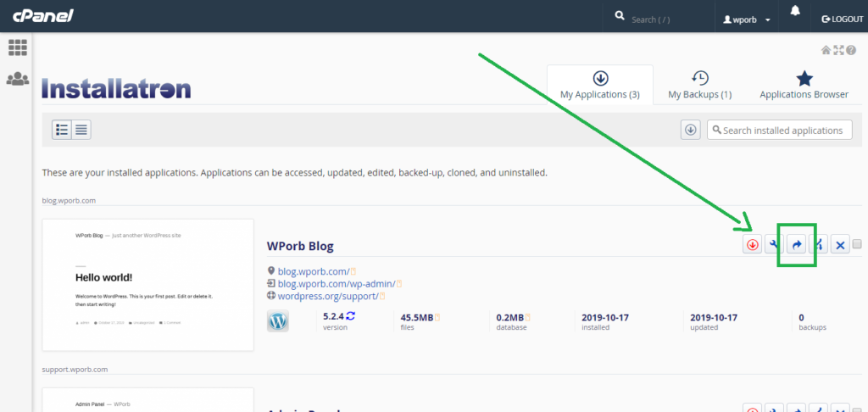The image size is (868, 412).
Task: Open the wrench edit icon for WPorb Blog
Action: tap(775, 244)
